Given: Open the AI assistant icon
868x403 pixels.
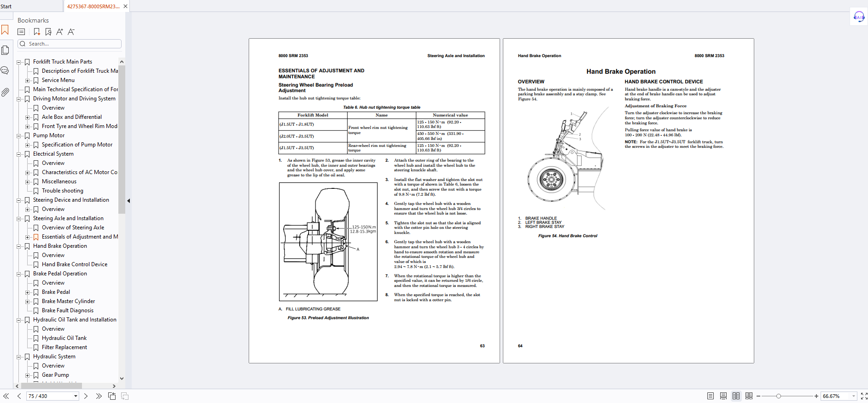Looking at the screenshot, I should coord(859,17).
